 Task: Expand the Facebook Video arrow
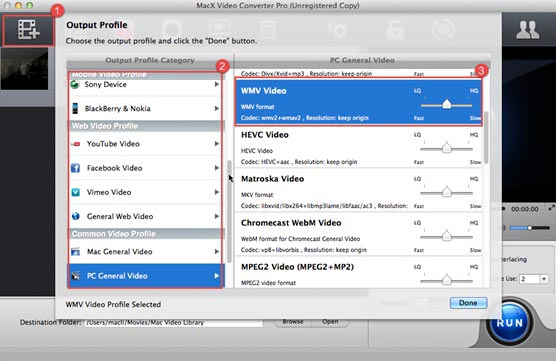pos(216,168)
